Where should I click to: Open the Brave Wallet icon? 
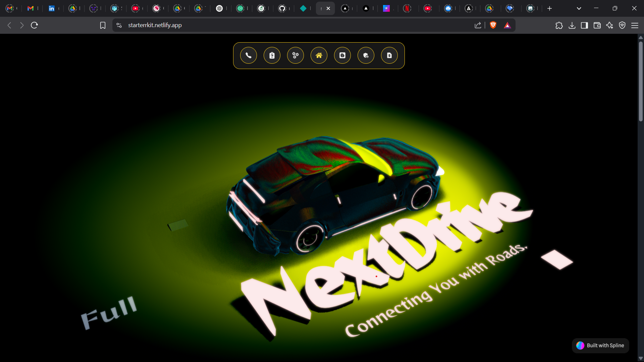(x=597, y=25)
